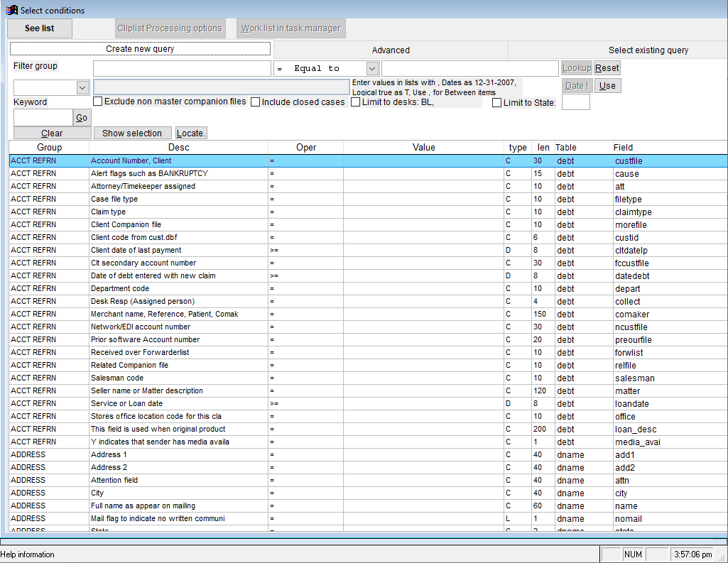
Task: Select Department code row
Action: pos(368,289)
